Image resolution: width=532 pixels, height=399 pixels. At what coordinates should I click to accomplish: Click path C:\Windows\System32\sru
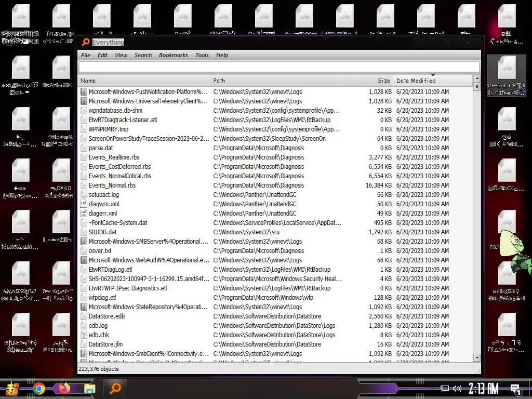click(x=246, y=232)
